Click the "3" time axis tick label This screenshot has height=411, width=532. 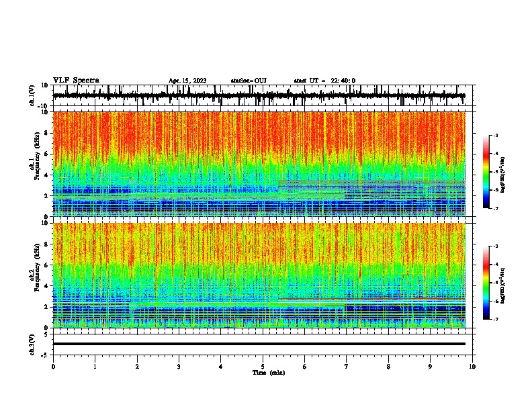(179, 367)
